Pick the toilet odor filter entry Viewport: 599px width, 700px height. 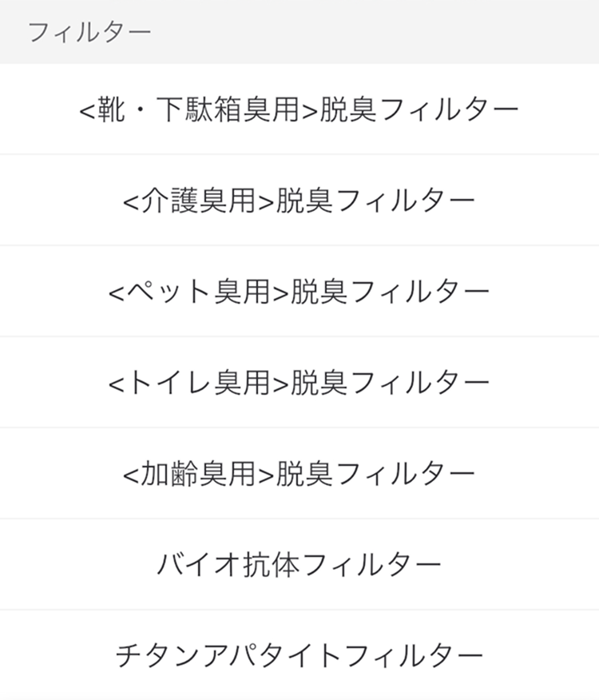[x=299, y=383]
